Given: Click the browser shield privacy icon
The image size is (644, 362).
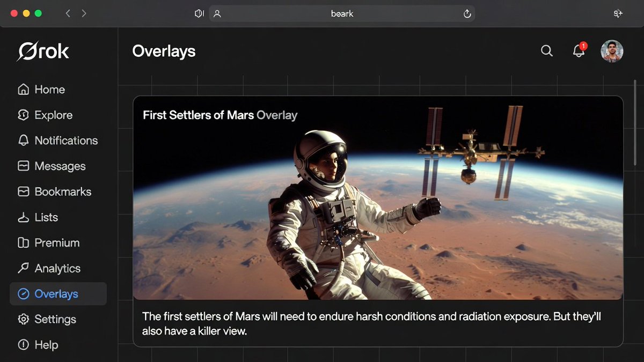Looking at the screenshot, I should (x=199, y=13).
